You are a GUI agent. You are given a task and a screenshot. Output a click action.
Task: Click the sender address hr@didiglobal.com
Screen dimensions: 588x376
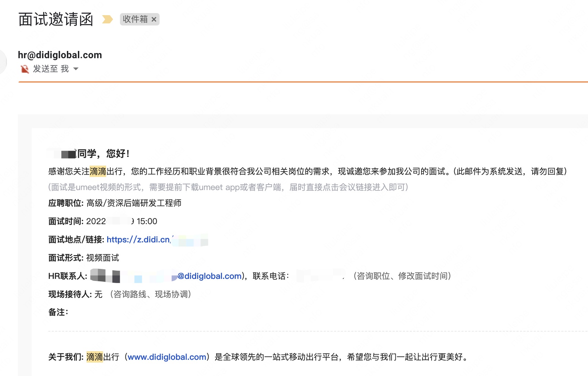pyautogui.click(x=60, y=55)
